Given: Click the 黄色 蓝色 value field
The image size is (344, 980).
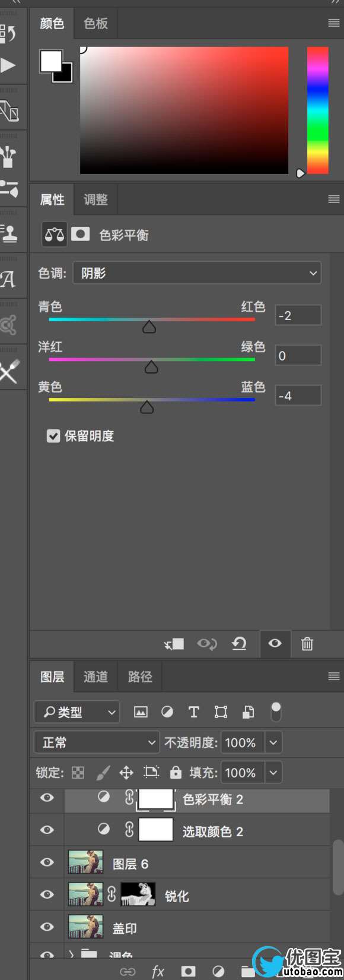Looking at the screenshot, I should coord(298,396).
